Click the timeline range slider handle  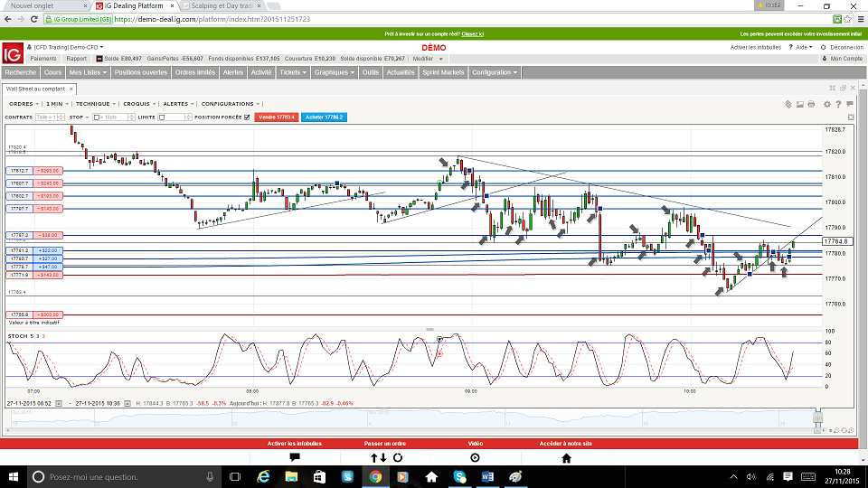(817, 416)
